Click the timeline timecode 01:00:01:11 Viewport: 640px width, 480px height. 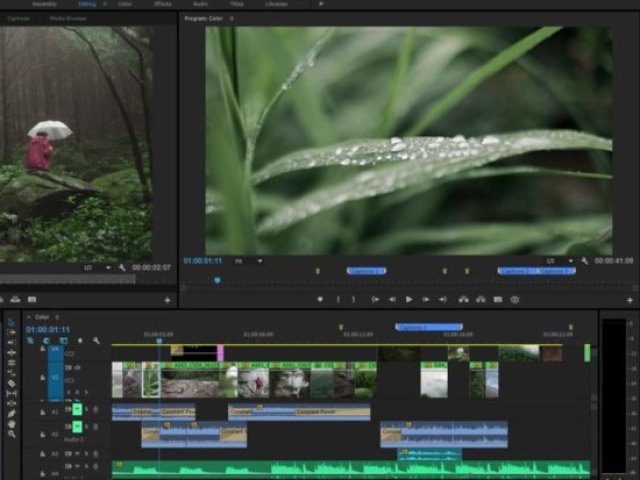(48, 329)
